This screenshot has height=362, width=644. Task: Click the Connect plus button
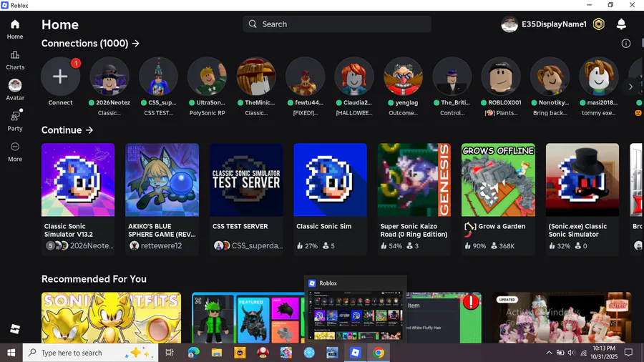click(x=60, y=77)
